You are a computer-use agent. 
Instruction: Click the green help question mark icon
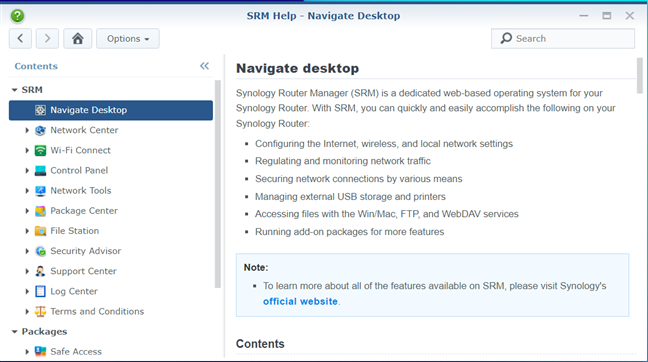[17, 16]
